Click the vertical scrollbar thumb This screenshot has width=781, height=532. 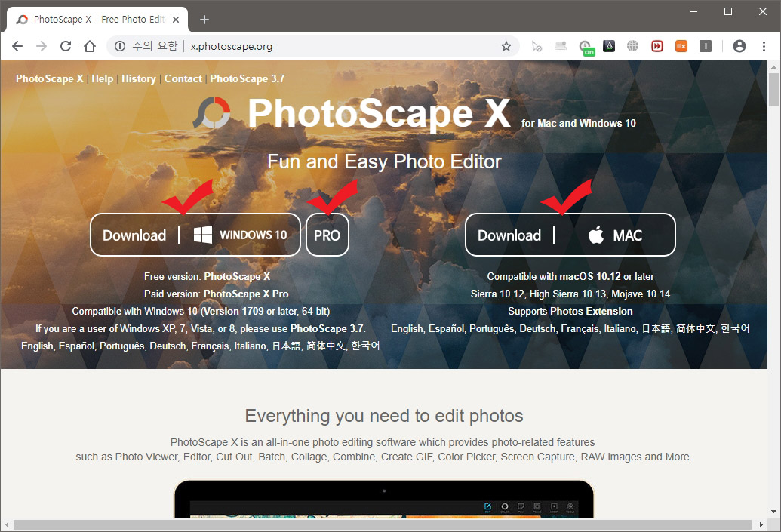tap(773, 90)
